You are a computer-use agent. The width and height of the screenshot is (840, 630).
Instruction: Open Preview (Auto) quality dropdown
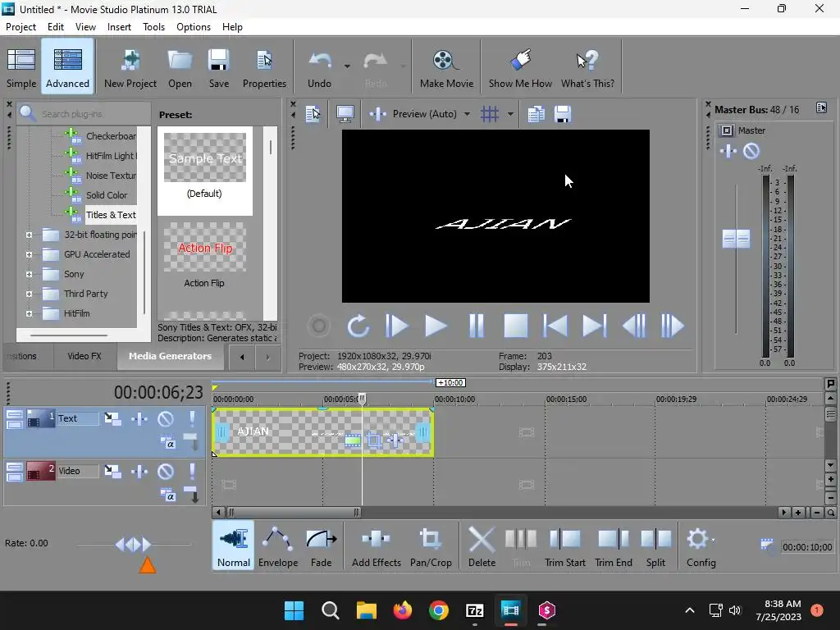click(467, 114)
